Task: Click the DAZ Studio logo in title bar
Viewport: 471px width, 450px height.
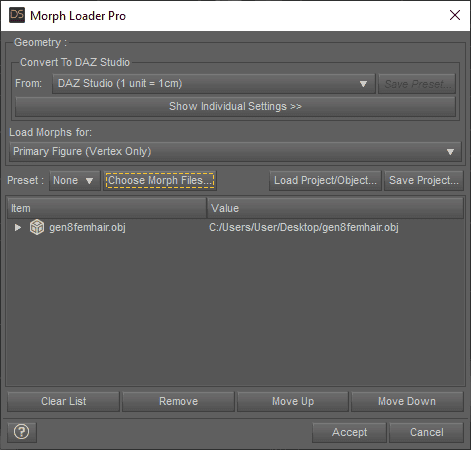Action: [x=17, y=16]
